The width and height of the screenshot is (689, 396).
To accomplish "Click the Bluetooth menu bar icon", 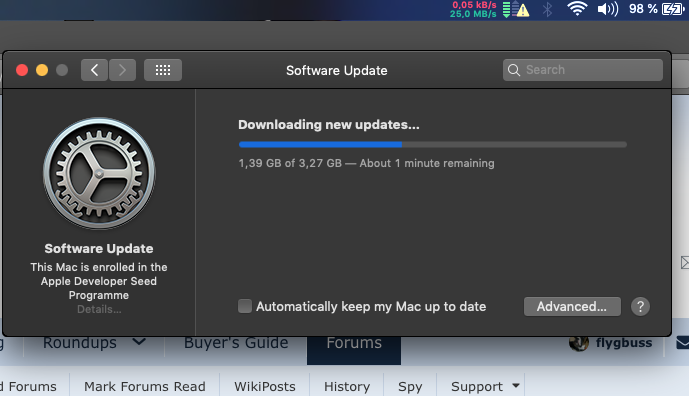I will click(547, 9).
